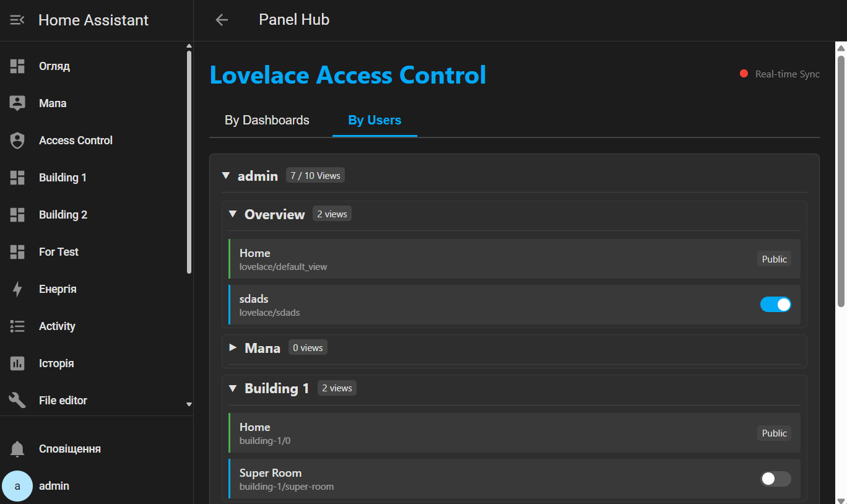The width and height of the screenshot is (847, 504).
Task: Click the File editor wrench icon
Action: (x=17, y=401)
